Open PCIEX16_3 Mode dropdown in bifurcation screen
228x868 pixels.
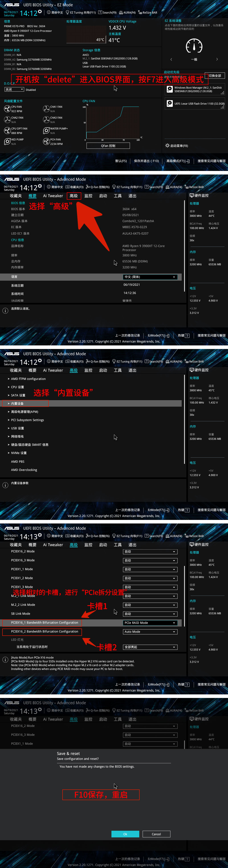[x=150, y=561]
